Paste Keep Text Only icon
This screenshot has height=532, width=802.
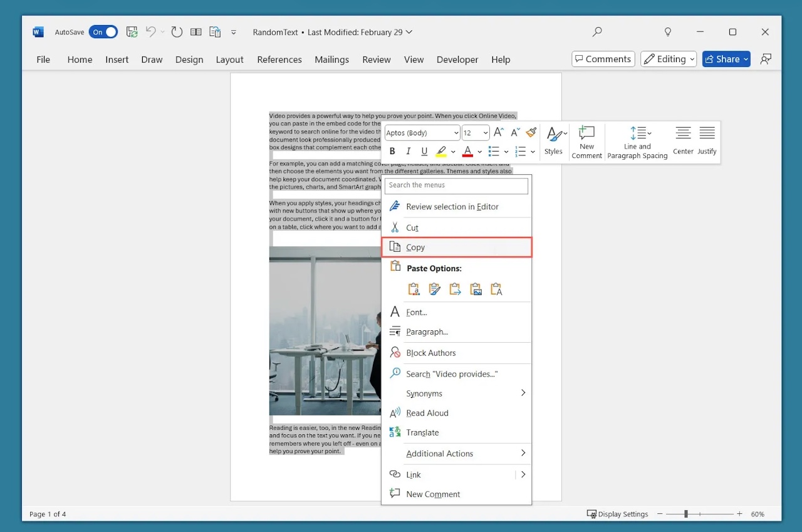coord(496,289)
